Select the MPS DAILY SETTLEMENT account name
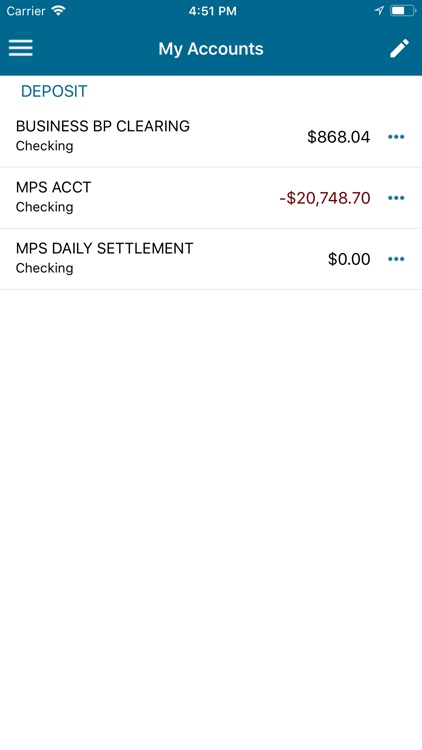The height and width of the screenshot is (750, 422). (104, 248)
